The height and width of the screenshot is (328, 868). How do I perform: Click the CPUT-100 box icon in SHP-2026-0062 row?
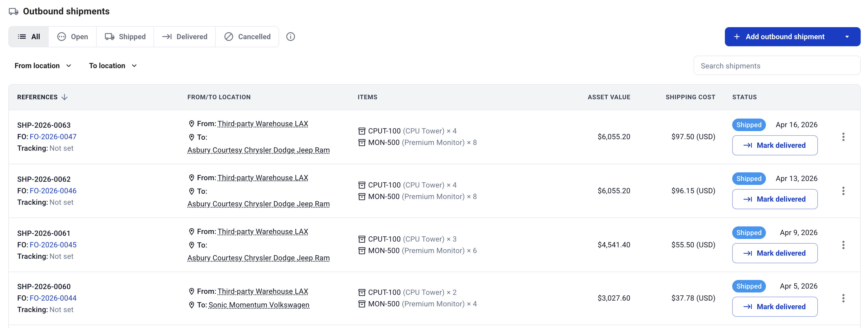pos(362,185)
